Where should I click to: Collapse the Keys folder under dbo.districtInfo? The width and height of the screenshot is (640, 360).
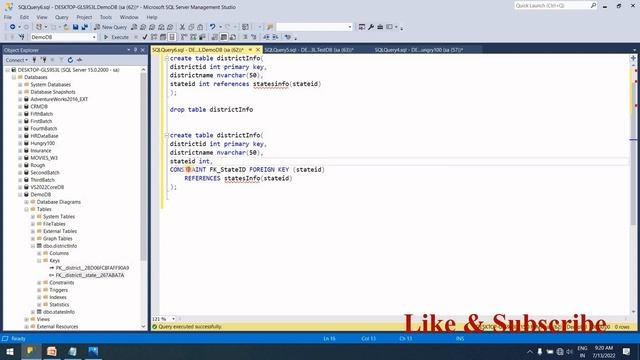[x=39, y=260]
